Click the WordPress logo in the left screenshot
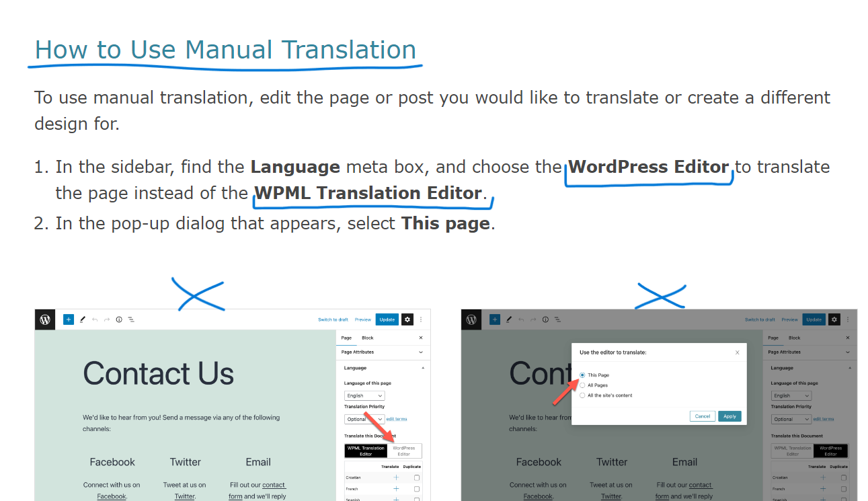The image size is (868, 501). (45, 319)
